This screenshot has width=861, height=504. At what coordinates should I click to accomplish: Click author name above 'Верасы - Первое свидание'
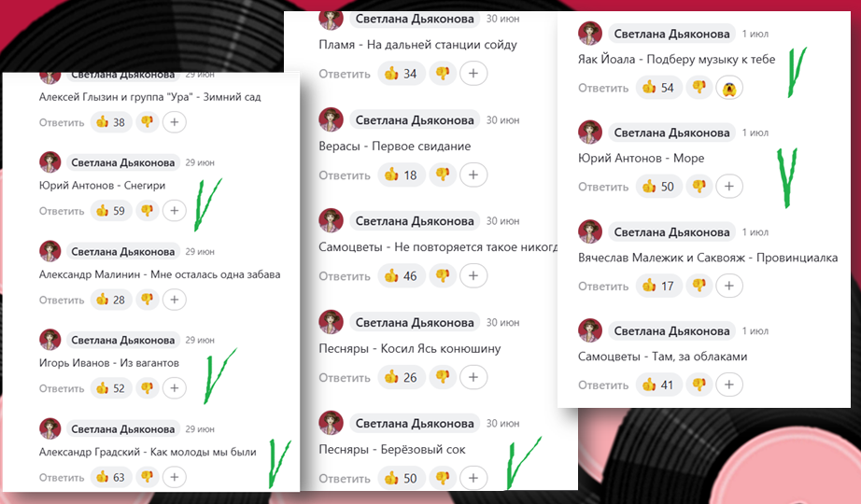[415, 120]
